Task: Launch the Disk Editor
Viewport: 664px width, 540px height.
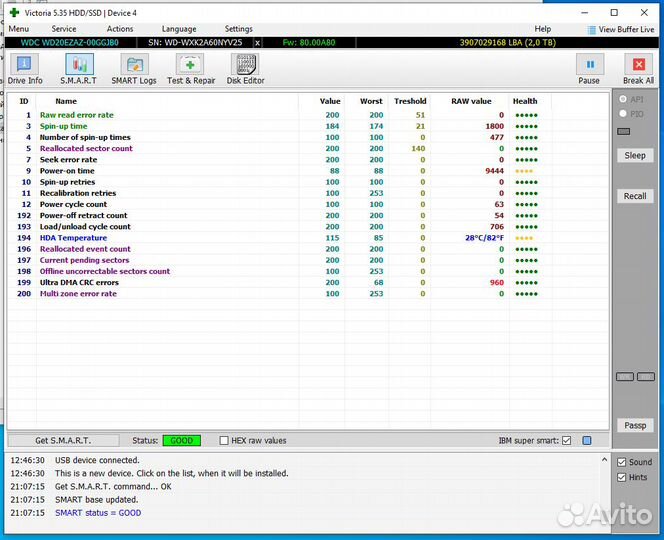Action: [246, 69]
